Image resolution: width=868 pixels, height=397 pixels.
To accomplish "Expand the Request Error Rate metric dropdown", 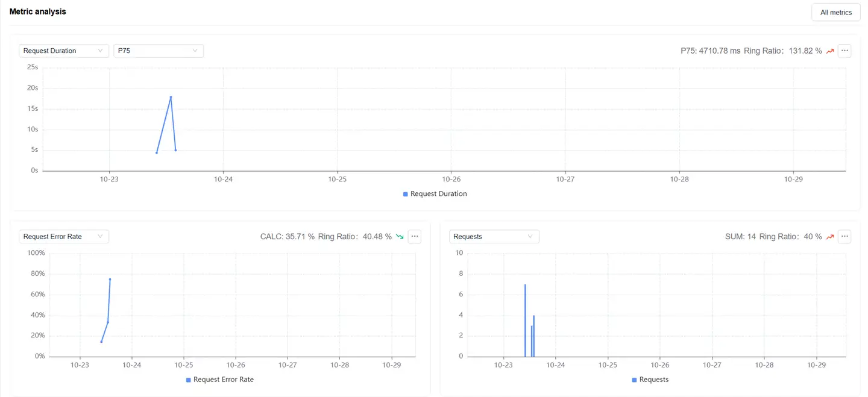I will click(x=63, y=237).
